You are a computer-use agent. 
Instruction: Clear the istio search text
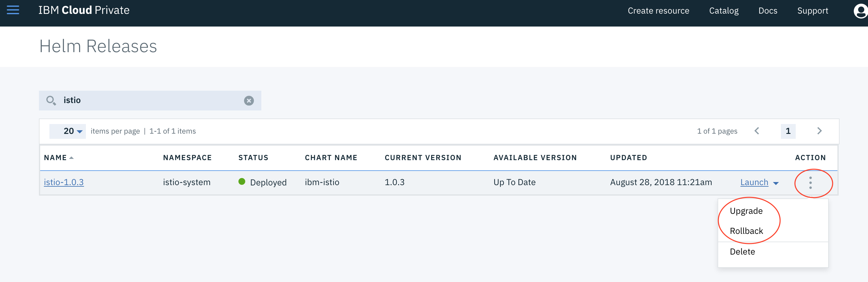point(249,101)
